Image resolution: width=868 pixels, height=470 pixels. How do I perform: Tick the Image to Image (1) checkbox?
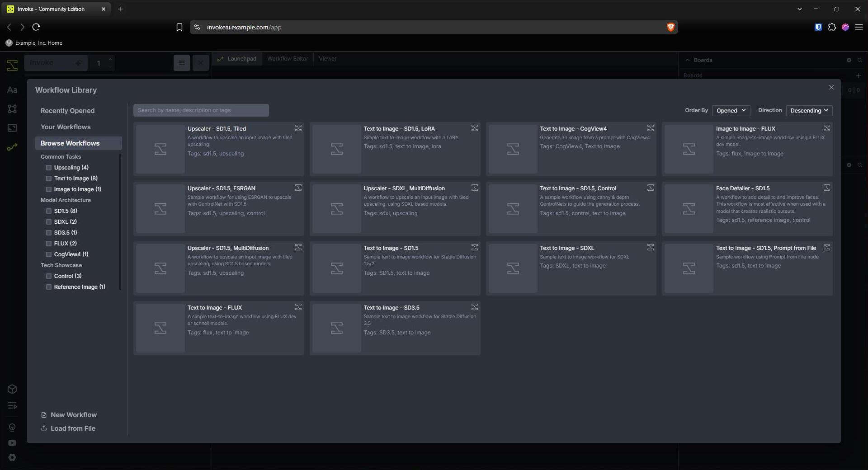pos(49,189)
